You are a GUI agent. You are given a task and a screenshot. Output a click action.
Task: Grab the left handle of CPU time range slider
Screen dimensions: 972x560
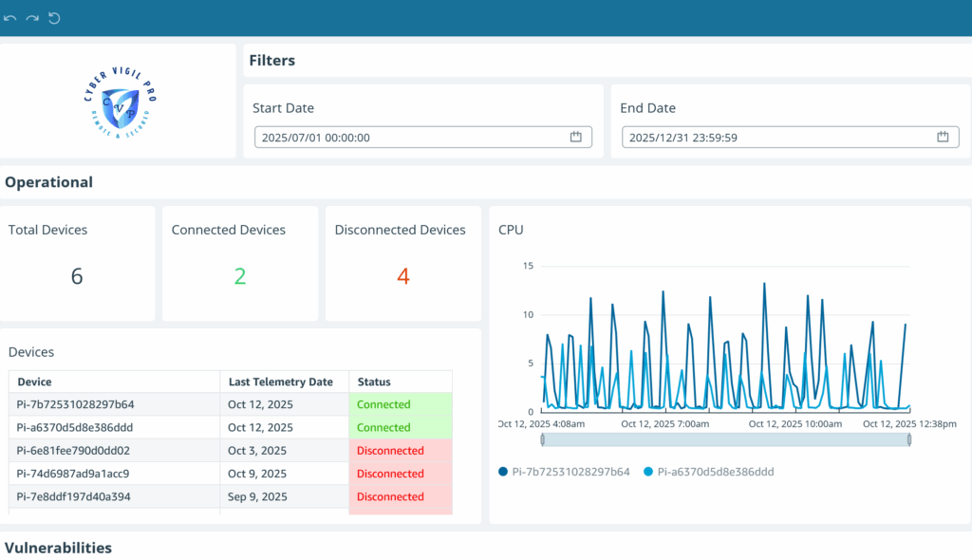point(542,439)
